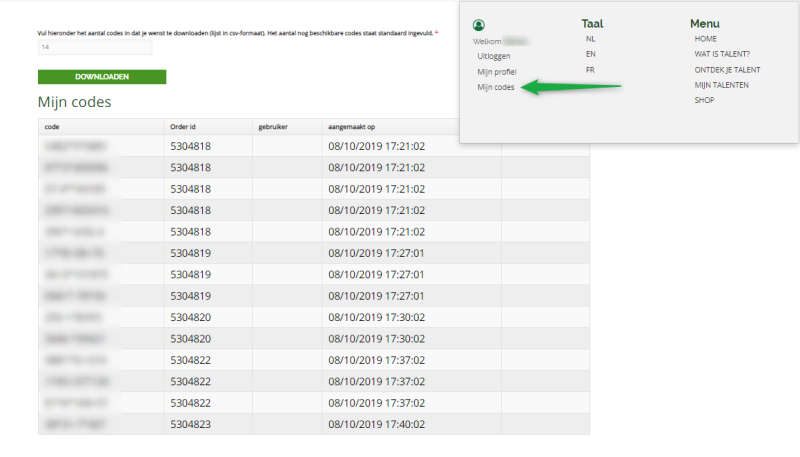Click the 'Order id' column header
Viewport: 800px width, 457px height.
coord(185,127)
